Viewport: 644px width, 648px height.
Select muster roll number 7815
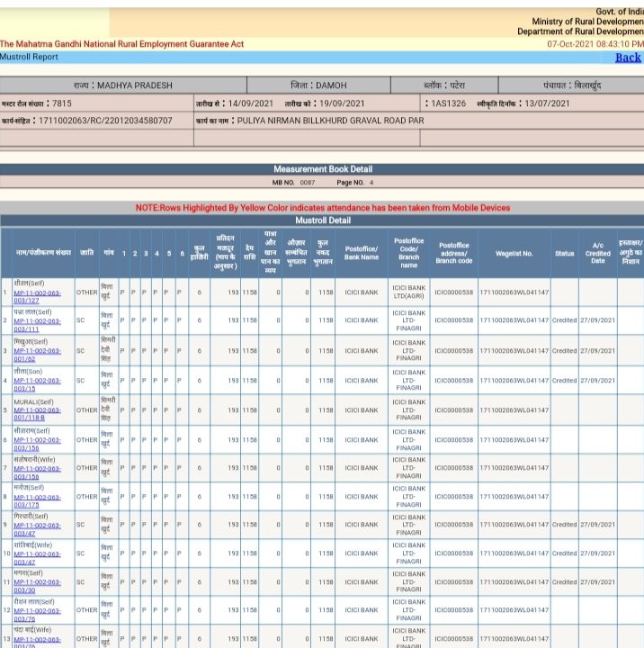point(61,103)
